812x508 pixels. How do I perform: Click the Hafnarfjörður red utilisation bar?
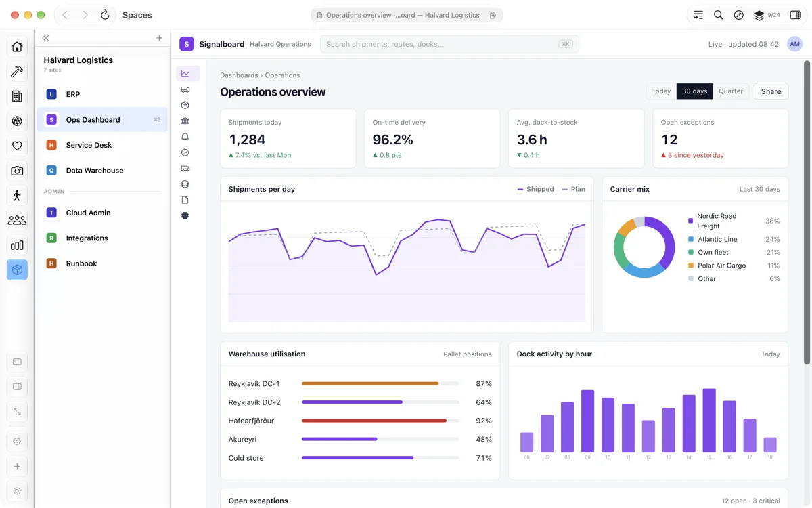click(x=380, y=421)
